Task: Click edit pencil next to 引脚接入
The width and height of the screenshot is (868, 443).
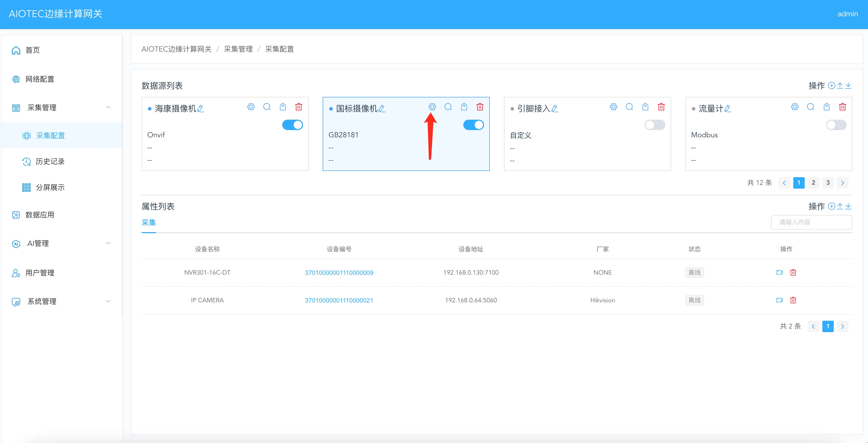Action: coord(555,109)
